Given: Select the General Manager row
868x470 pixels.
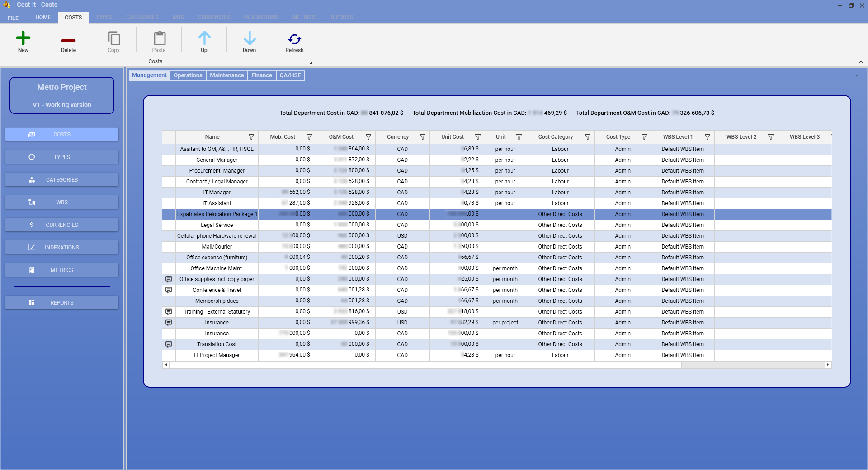Looking at the screenshot, I should [497, 160].
